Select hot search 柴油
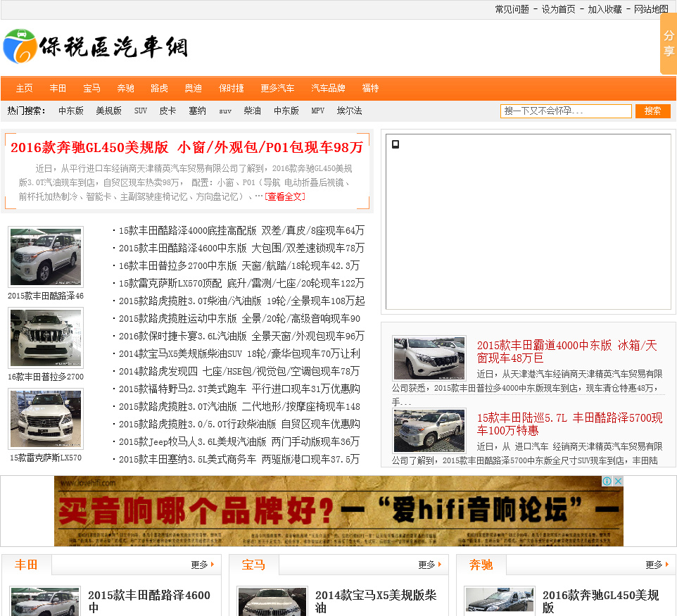Viewport: 677px width, 616px height. point(252,111)
